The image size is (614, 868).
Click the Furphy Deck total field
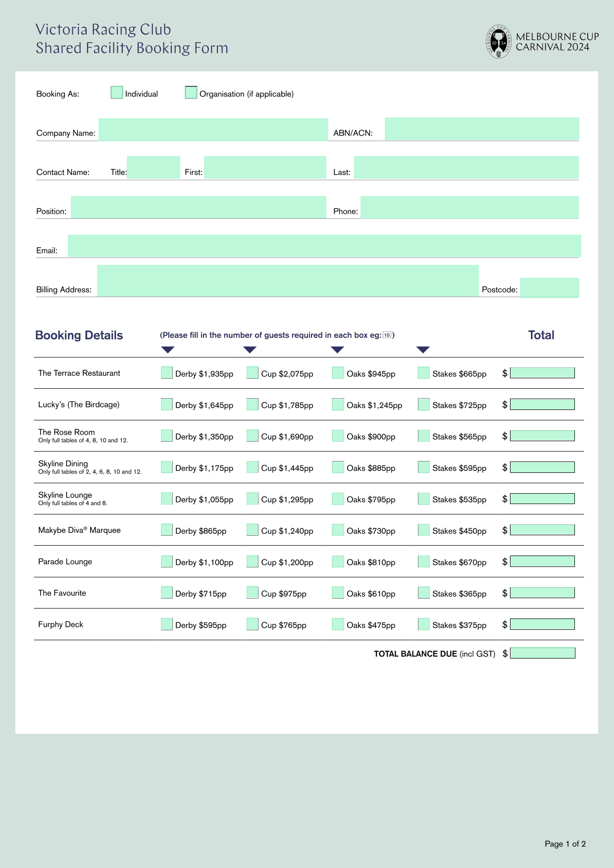542,624
